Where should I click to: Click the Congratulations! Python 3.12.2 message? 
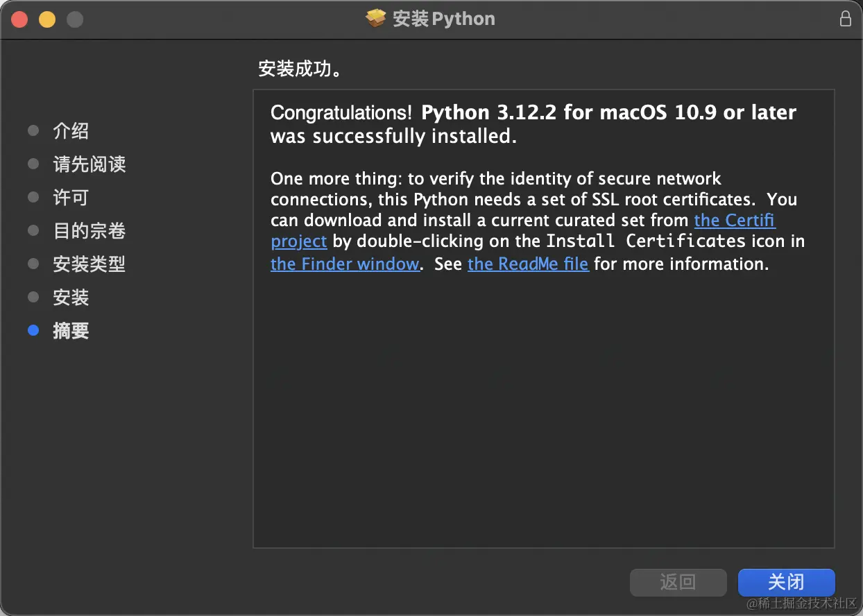pyautogui.click(x=533, y=124)
